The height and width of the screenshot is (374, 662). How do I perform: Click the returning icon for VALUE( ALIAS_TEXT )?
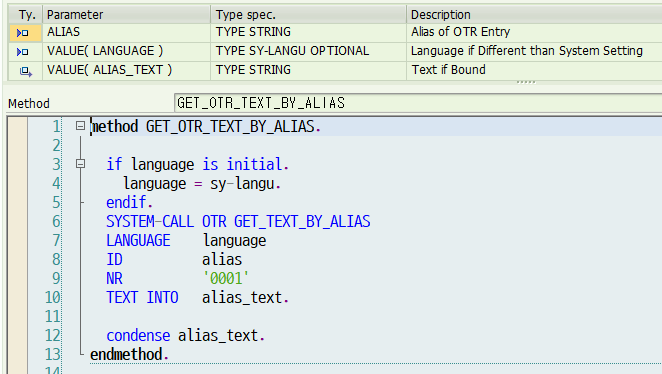(x=26, y=71)
